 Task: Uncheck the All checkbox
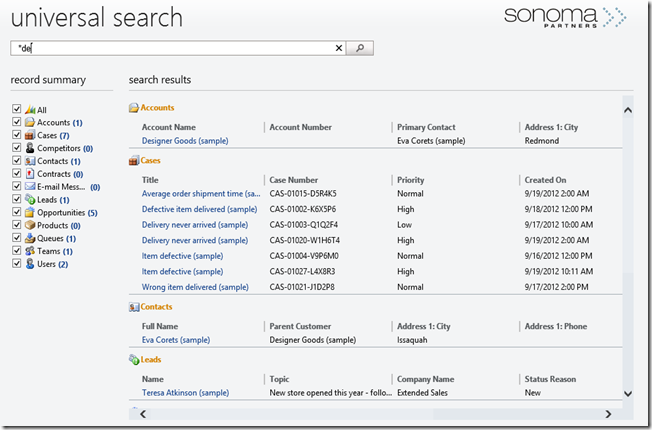[16, 110]
